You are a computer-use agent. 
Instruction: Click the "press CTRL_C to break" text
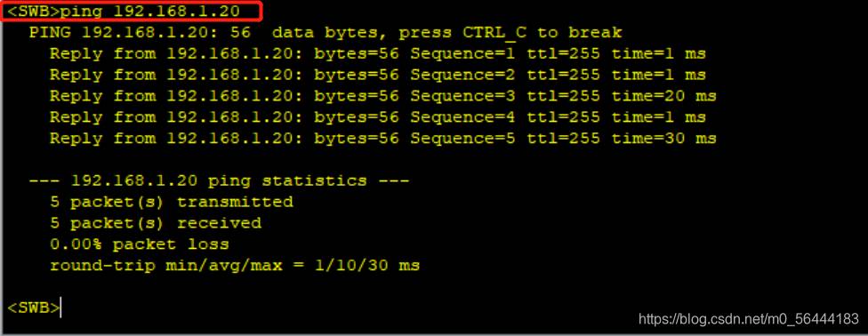click(x=510, y=33)
